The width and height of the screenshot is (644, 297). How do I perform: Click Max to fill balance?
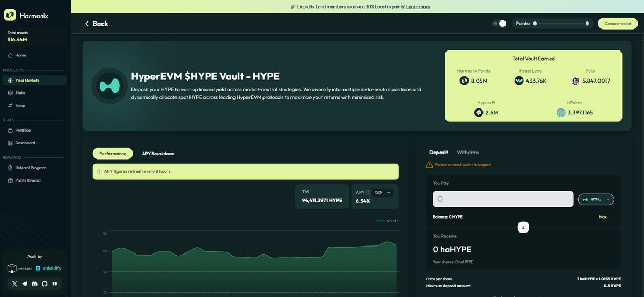[x=603, y=217]
